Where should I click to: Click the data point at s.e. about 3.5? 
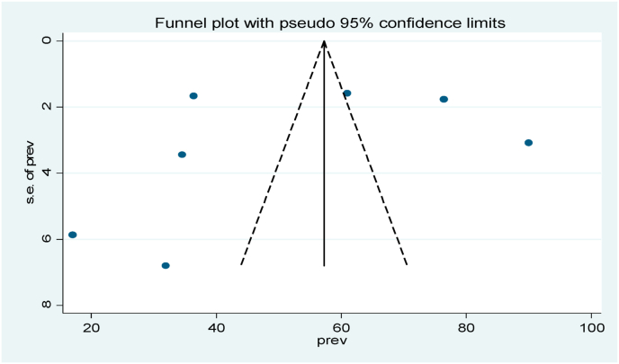click(182, 155)
